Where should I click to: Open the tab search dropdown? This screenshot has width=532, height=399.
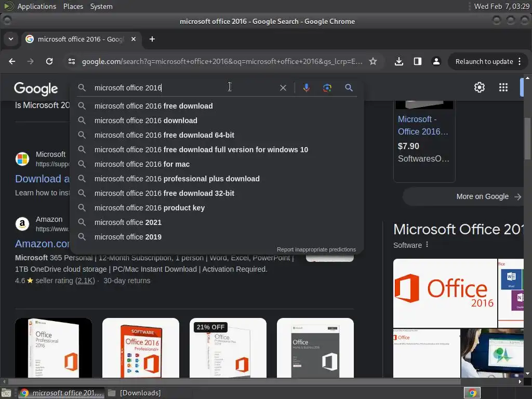click(11, 39)
